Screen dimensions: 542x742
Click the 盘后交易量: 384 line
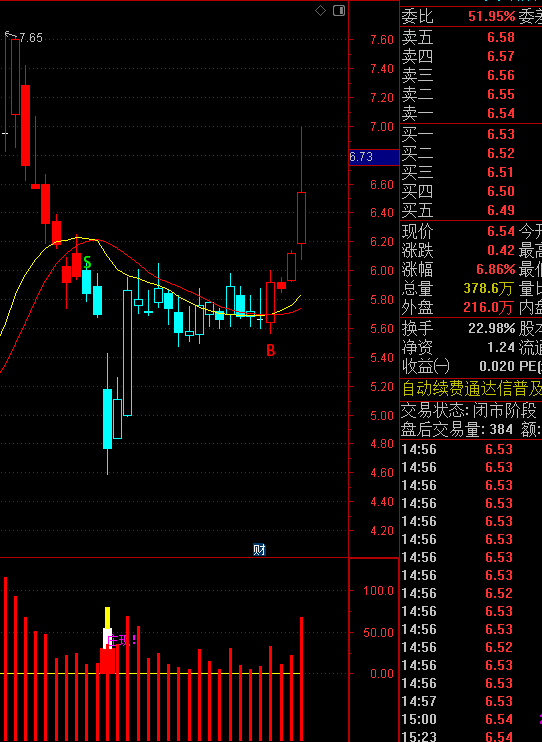[457, 430]
